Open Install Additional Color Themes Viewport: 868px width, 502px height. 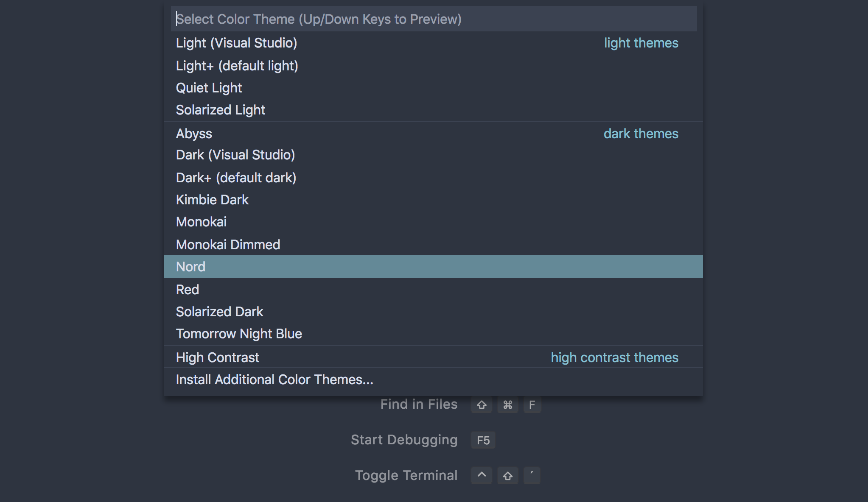pyautogui.click(x=433, y=379)
